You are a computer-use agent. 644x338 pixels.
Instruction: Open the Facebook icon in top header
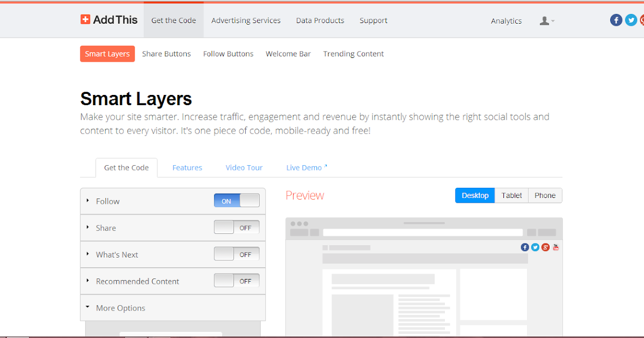(x=616, y=20)
